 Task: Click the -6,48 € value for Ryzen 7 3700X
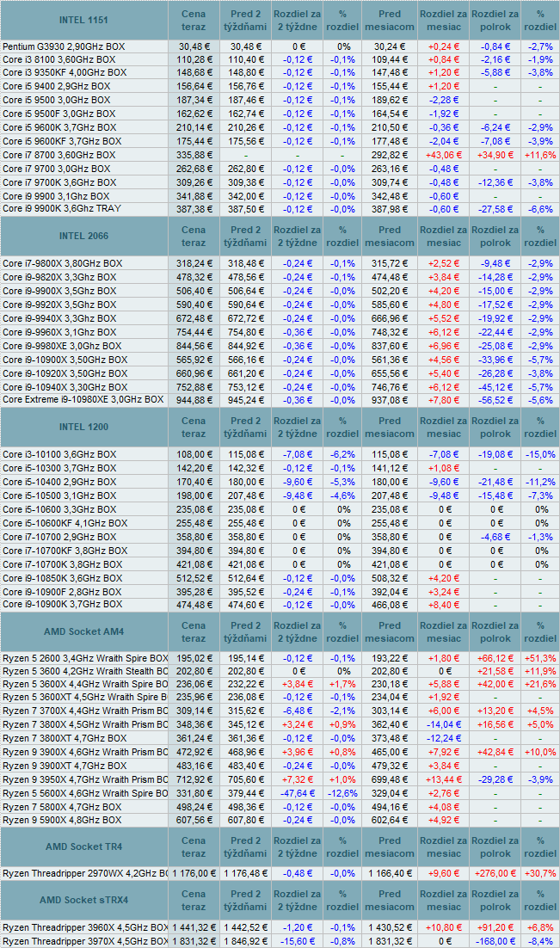tap(297, 711)
